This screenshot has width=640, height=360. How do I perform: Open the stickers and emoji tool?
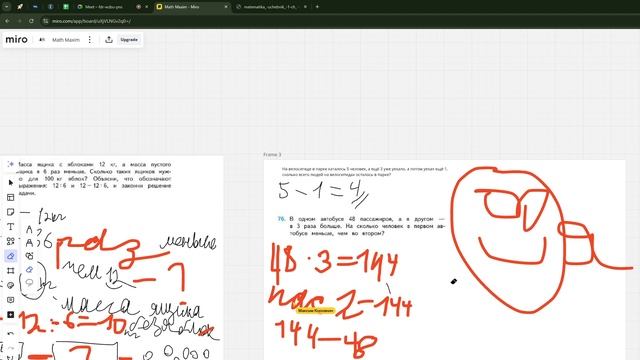tap(11, 285)
